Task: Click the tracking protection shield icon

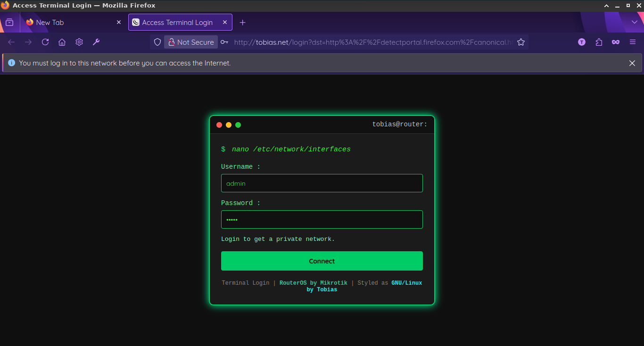Action: pos(157,42)
